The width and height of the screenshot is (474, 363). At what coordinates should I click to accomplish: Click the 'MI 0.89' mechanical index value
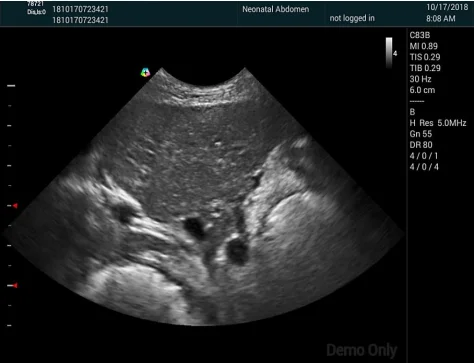[423, 46]
